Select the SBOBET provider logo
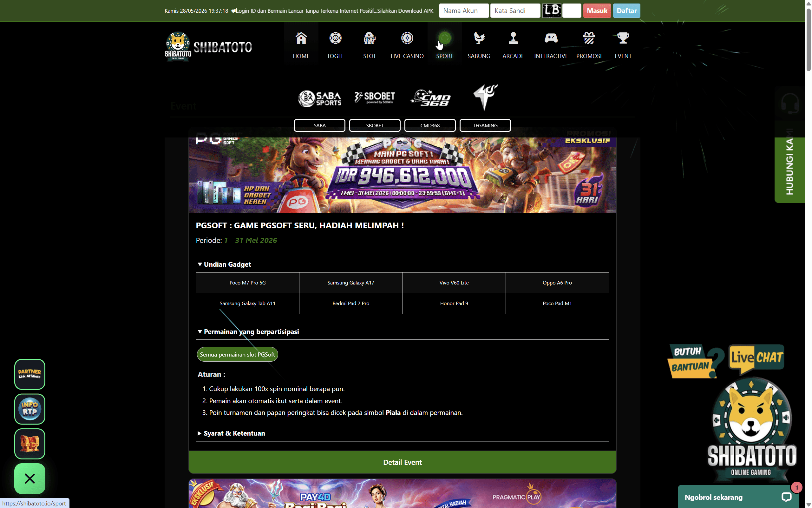The width and height of the screenshot is (812, 508). click(x=375, y=97)
